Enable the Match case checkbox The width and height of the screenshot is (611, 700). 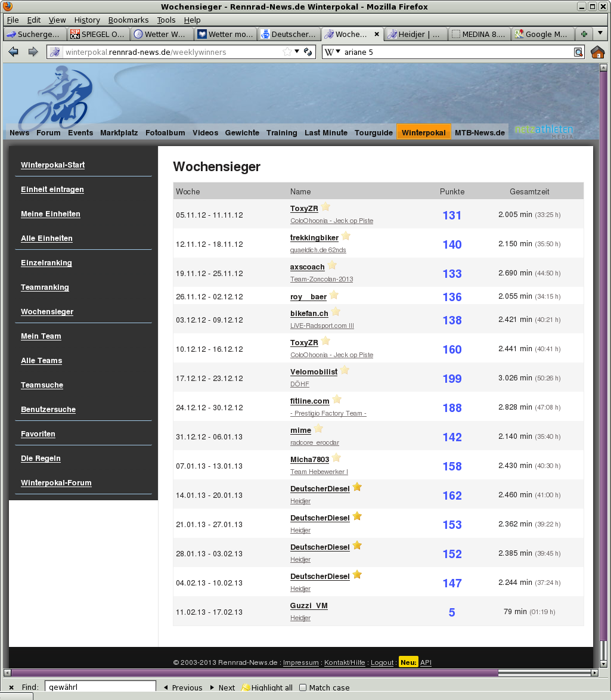coord(303,687)
